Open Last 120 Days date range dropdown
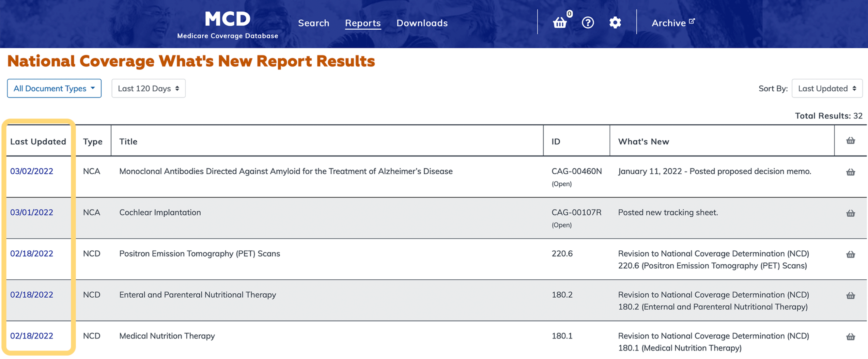This screenshot has width=868, height=359. [x=148, y=88]
